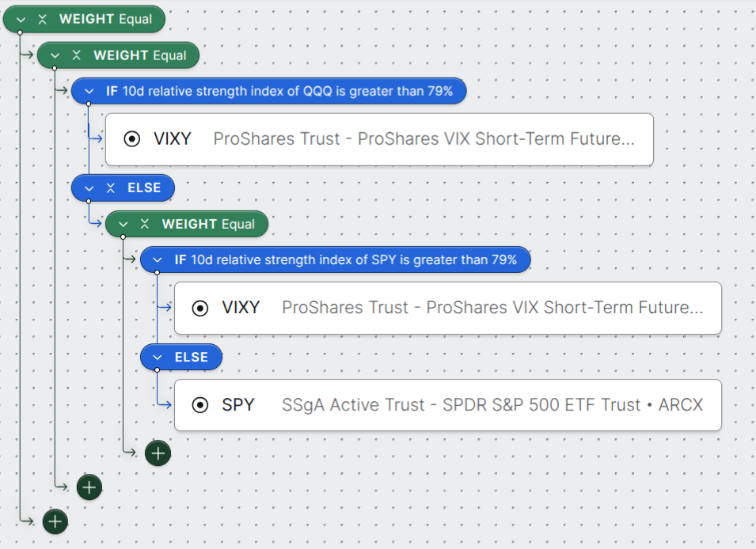Collapse the outermost WEIGHT Equal block with its chevron
This screenshot has height=549, width=756.
pos(21,19)
